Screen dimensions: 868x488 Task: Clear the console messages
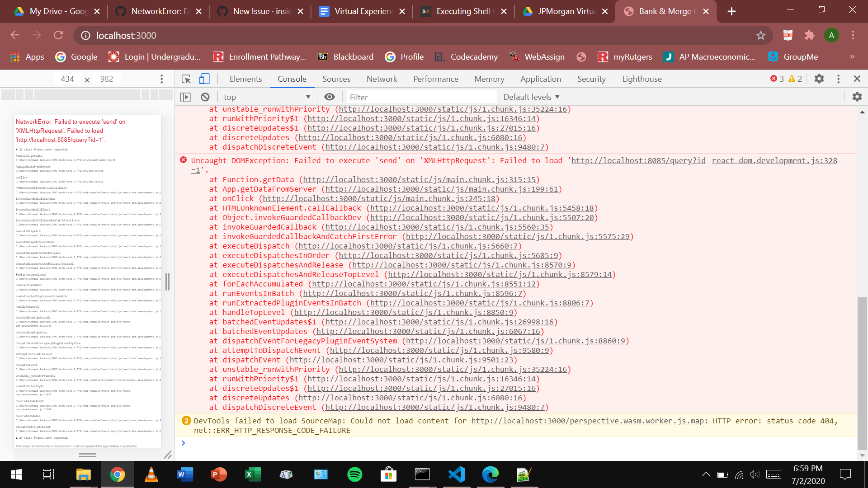coord(205,97)
